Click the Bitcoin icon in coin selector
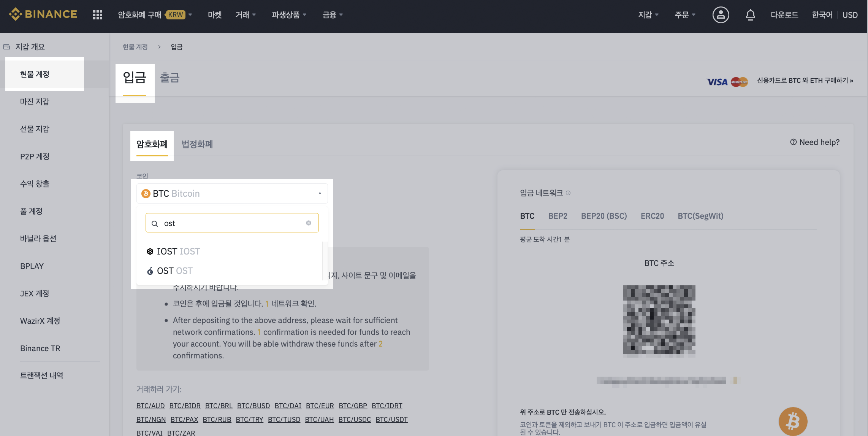Viewport: 868px width, 436px height. tap(146, 194)
